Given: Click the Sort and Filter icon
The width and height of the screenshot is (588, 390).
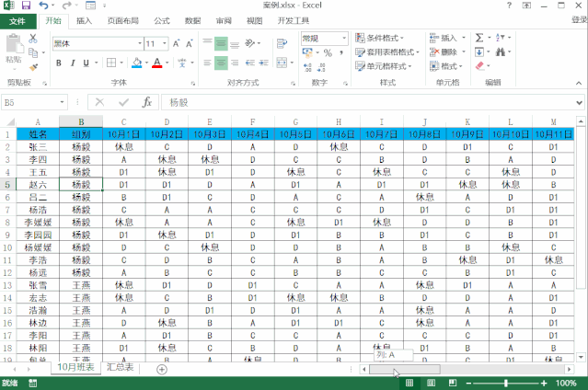Looking at the screenshot, I should [x=501, y=38].
